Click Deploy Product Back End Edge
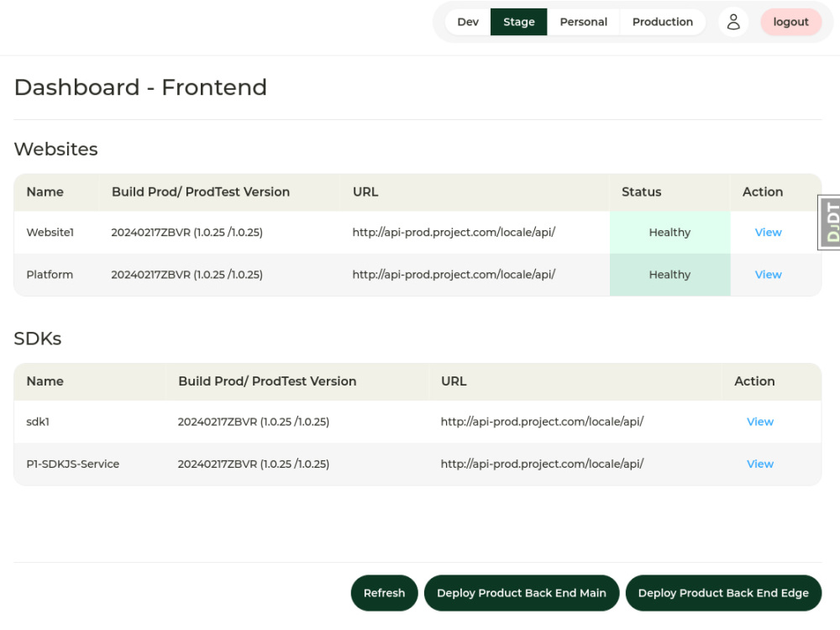The height and width of the screenshot is (630, 840). pyautogui.click(x=723, y=593)
